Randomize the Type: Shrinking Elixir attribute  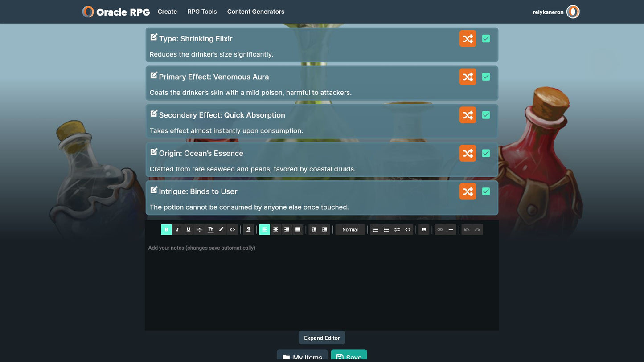coord(468,39)
